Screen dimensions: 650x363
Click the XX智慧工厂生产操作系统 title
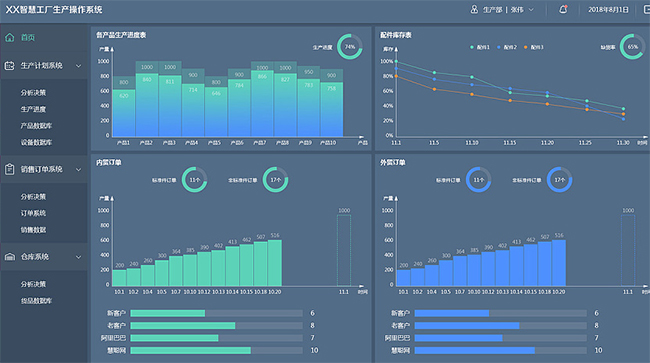54,10
